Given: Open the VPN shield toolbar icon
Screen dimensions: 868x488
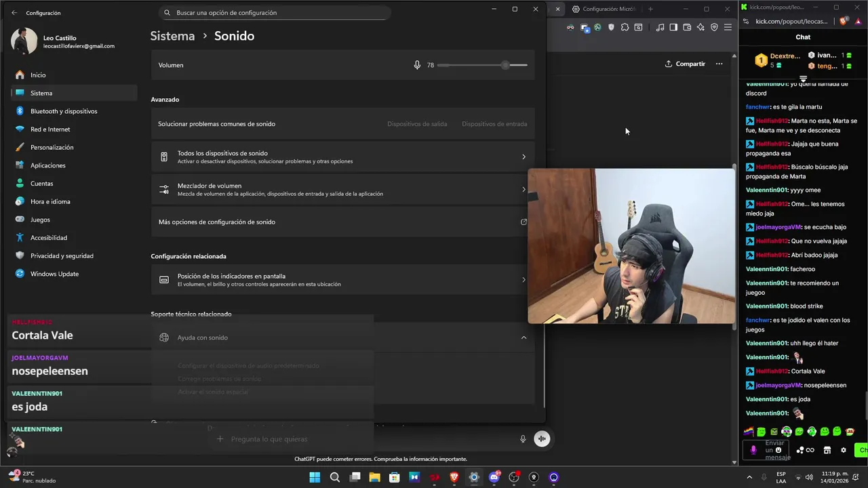Looking at the screenshot, I should click(x=714, y=27).
